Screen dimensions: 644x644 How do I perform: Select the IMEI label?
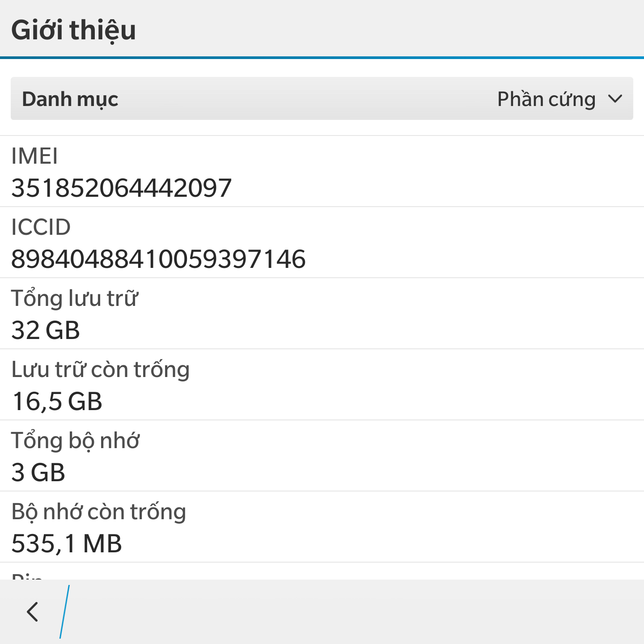click(x=34, y=156)
